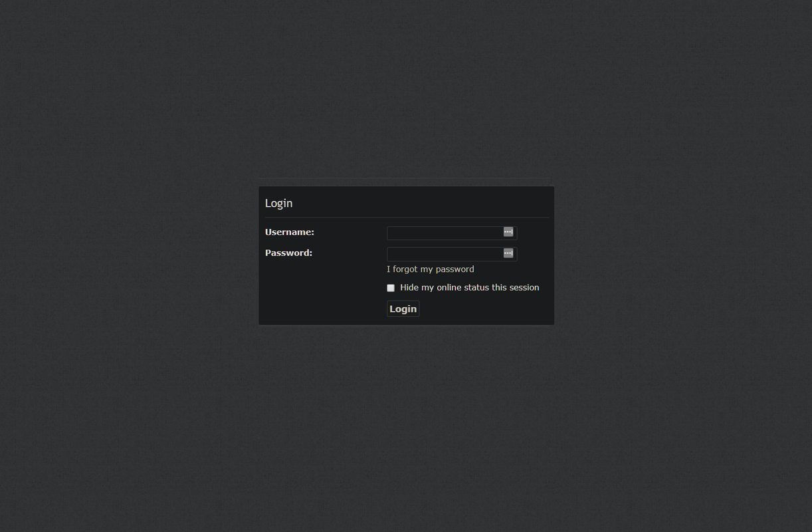This screenshot has width=812, height=532.
Task: Click the password manager icon in Username field
Action: point(508,232)
